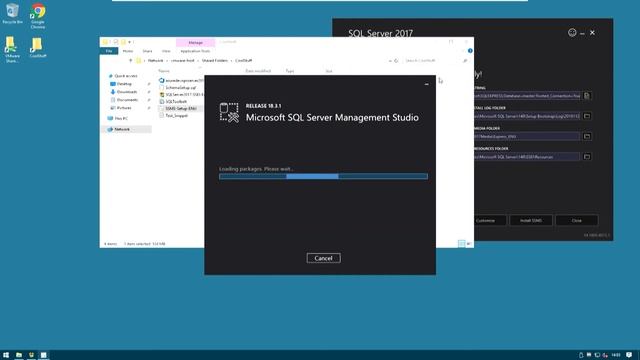Go up one folder level arrow
The image size is (640, 360).
(x=131, y=60)
